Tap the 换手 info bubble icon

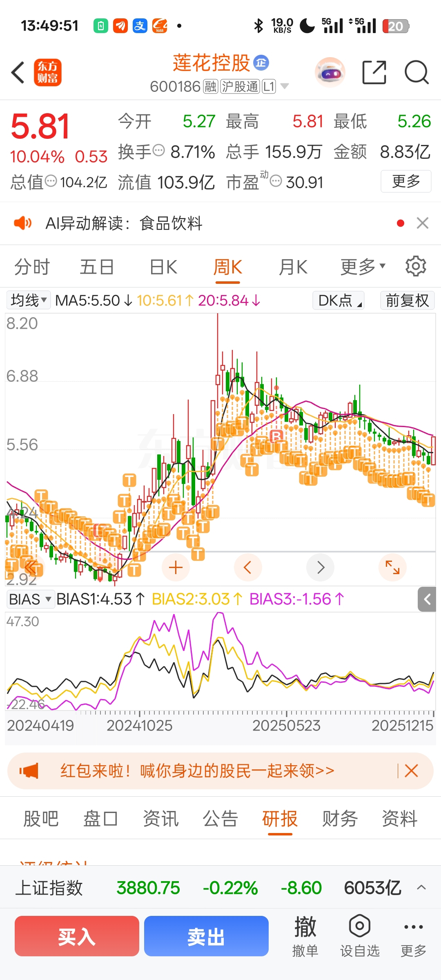tap(158, 150)
